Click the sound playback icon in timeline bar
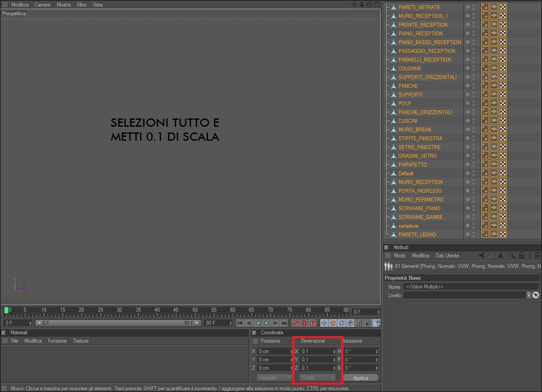The image size is (542, 392). tap(368, 323)
